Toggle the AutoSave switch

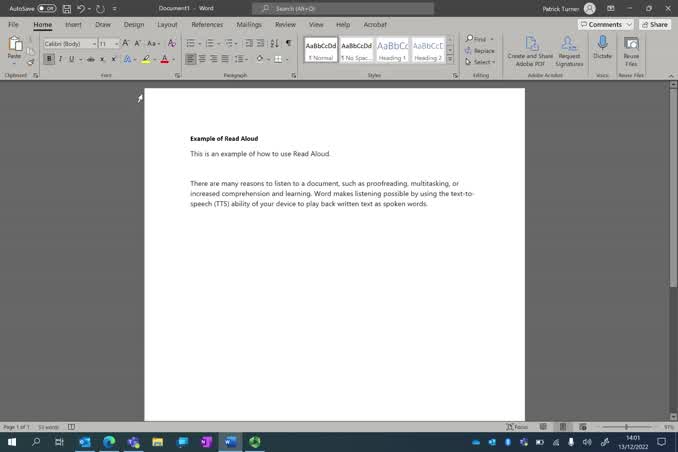(47, 8)
